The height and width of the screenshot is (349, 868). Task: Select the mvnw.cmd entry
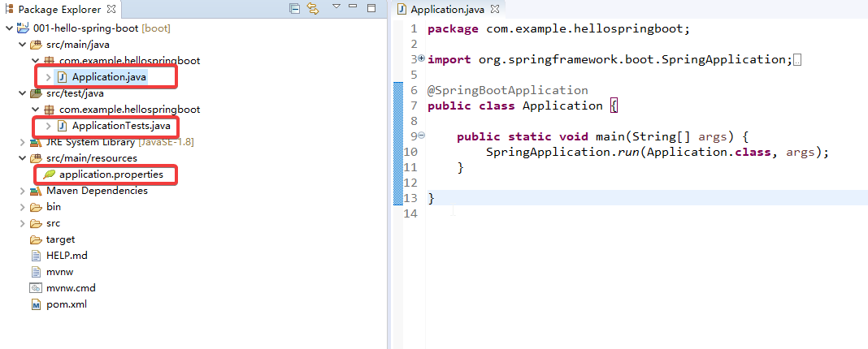pyautogui.click(x=71, y=288)
